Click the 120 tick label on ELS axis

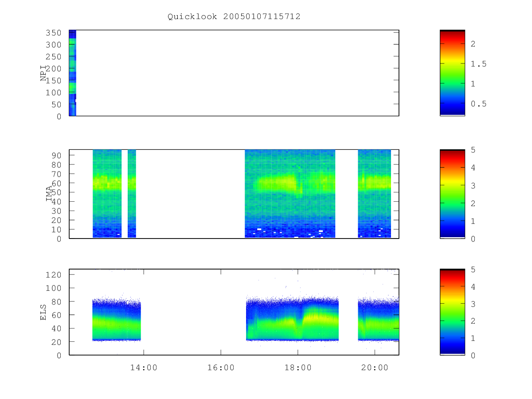click(54, 274)
